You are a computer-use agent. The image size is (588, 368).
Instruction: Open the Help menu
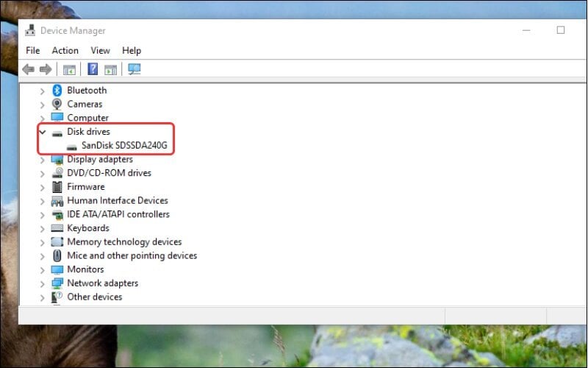pyautogui.click(x=132, y=50)
